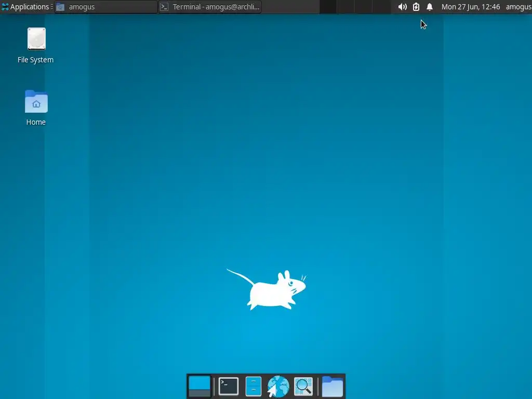Switch to the first workspace in pager

328,7
